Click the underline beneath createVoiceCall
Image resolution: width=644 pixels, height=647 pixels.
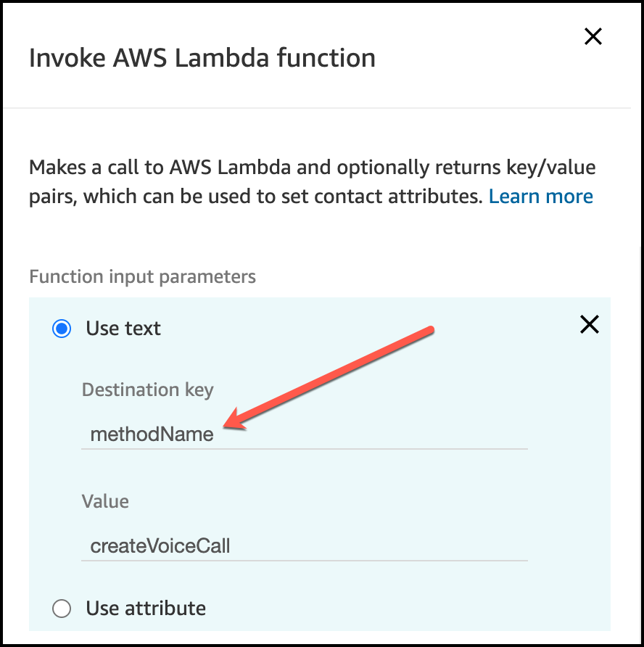[304, 560]
